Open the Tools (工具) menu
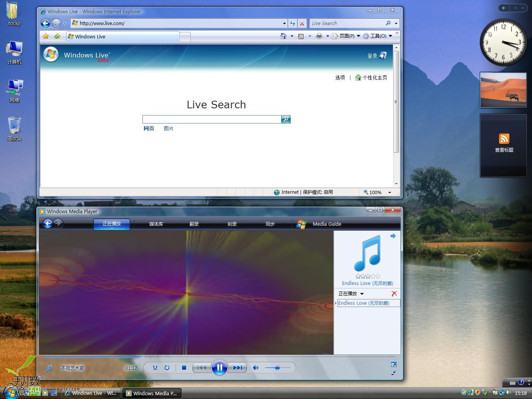Viewport: 532px width, 399px height. click(377, 36)
